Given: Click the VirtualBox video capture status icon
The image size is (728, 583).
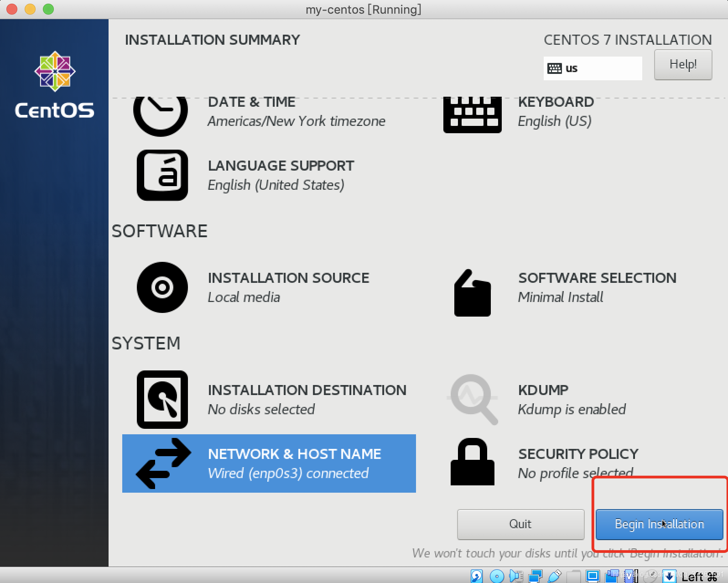Looking at the screenshot, I should pyautogui.click(x=612, y=576).
